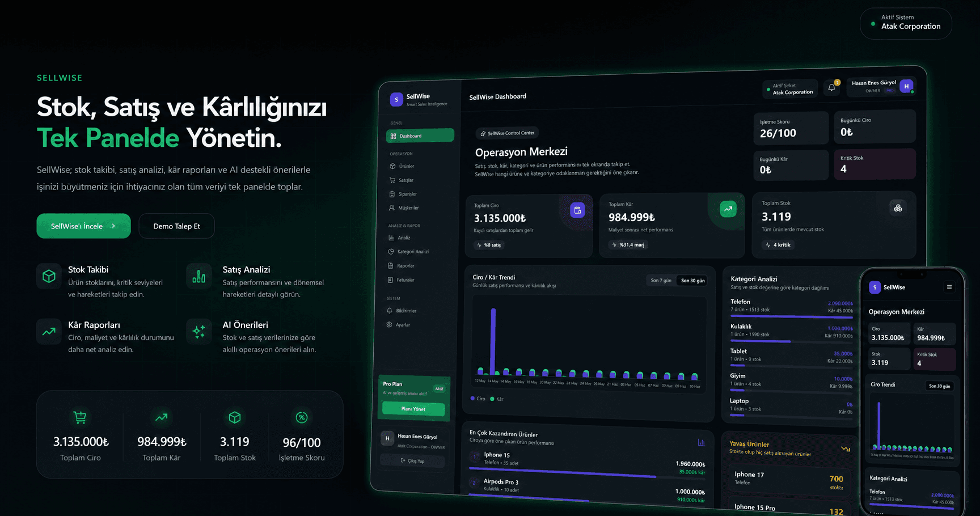
Task: Click the Toplam Ciro calendar icon
Action: coord(577,210)
